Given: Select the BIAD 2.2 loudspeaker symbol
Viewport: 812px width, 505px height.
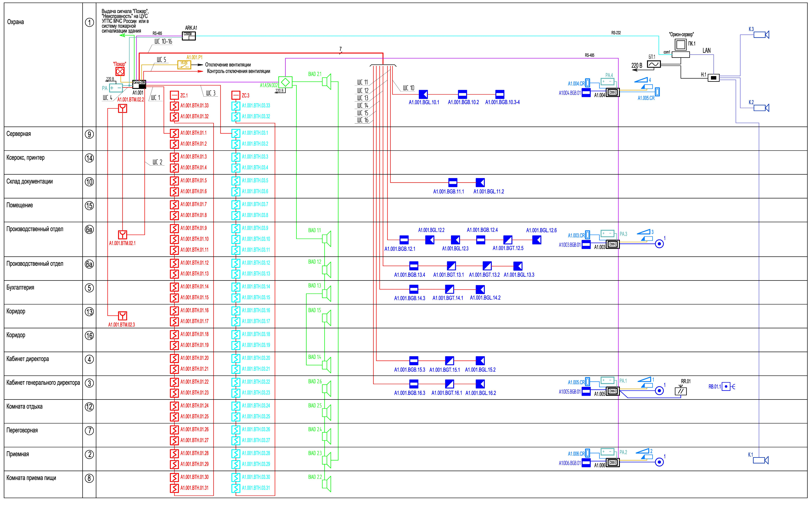Looking at the screenshot, I should click(327, 484).
